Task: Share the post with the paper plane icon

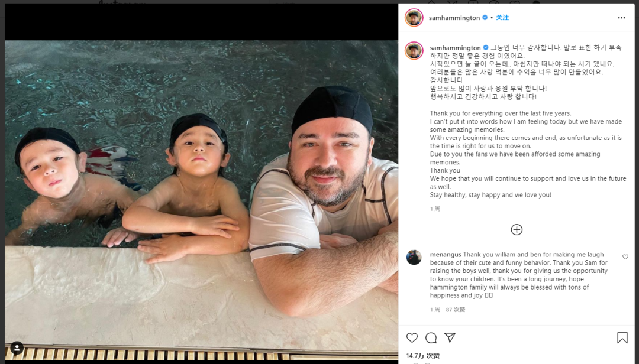Action: point(450,337)
